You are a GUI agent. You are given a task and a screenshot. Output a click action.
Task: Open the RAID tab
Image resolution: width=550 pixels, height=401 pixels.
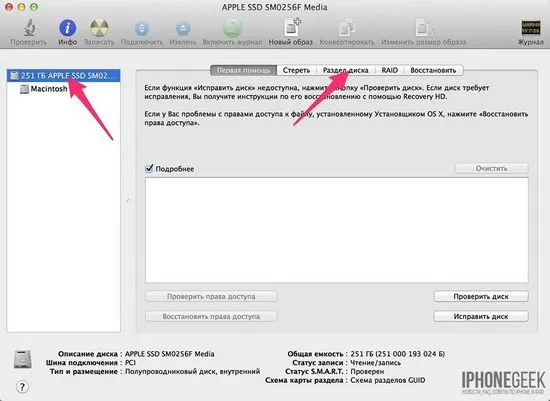click(390, 70)
